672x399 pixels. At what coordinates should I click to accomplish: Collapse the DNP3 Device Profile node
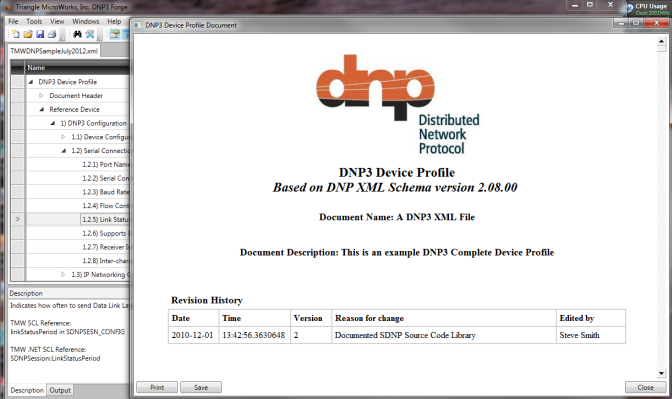point(31,81)
